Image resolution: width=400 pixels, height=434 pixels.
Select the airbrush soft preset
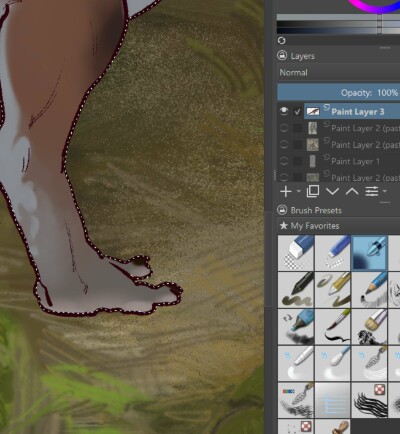(x=369, y=253)
